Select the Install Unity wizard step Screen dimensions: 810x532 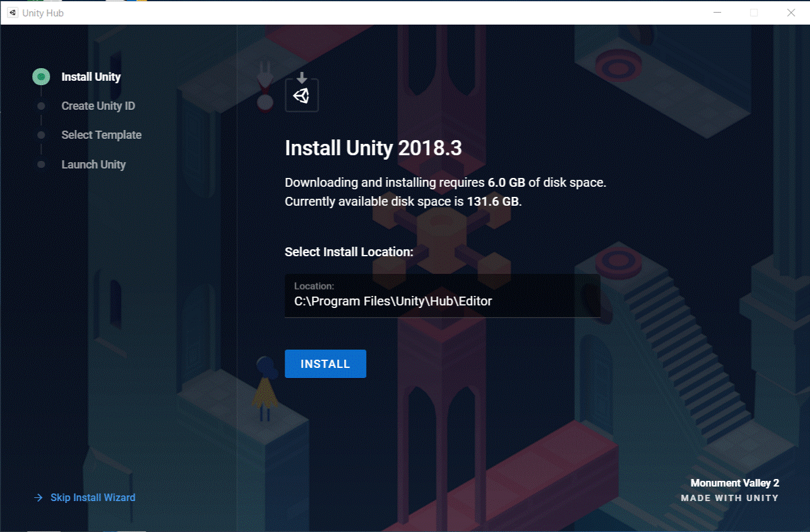click(x=91, y=77)
